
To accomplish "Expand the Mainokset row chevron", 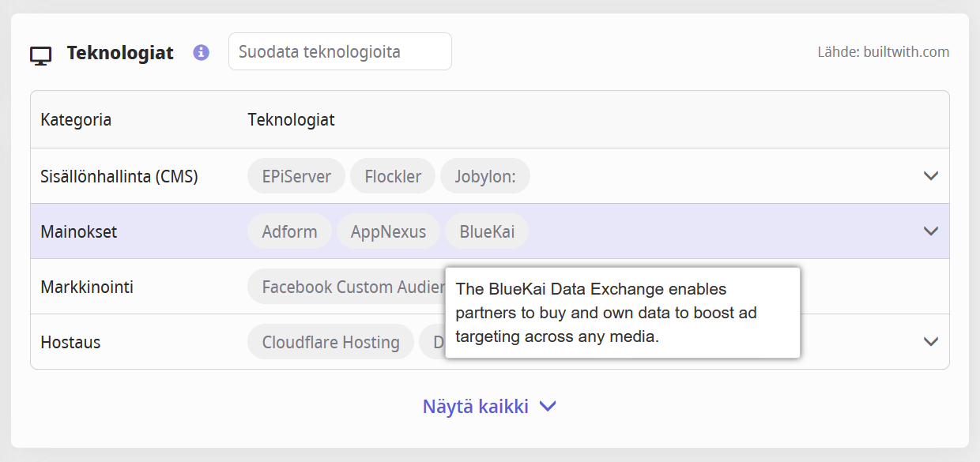I will coord(931,231).
